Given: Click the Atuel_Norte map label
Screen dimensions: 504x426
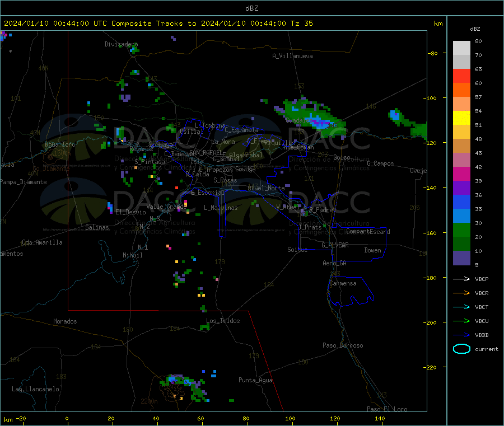Looking at the screenshot, I should point(266,188).
